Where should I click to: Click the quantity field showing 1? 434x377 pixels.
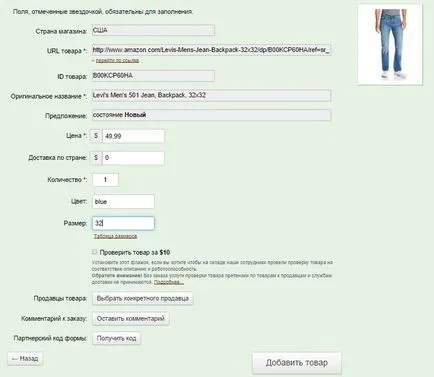(x=105, y=180)
